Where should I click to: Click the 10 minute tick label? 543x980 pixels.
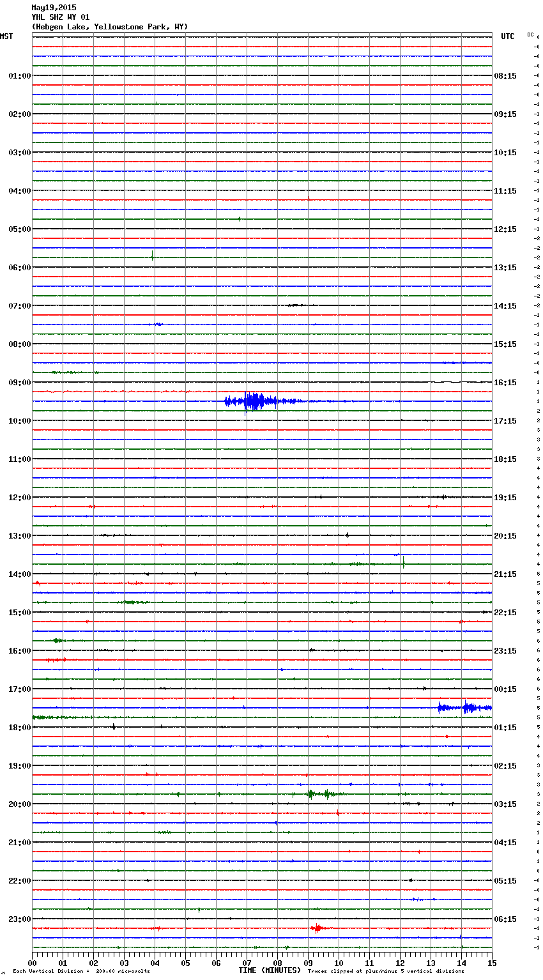[x=339, y=963]
